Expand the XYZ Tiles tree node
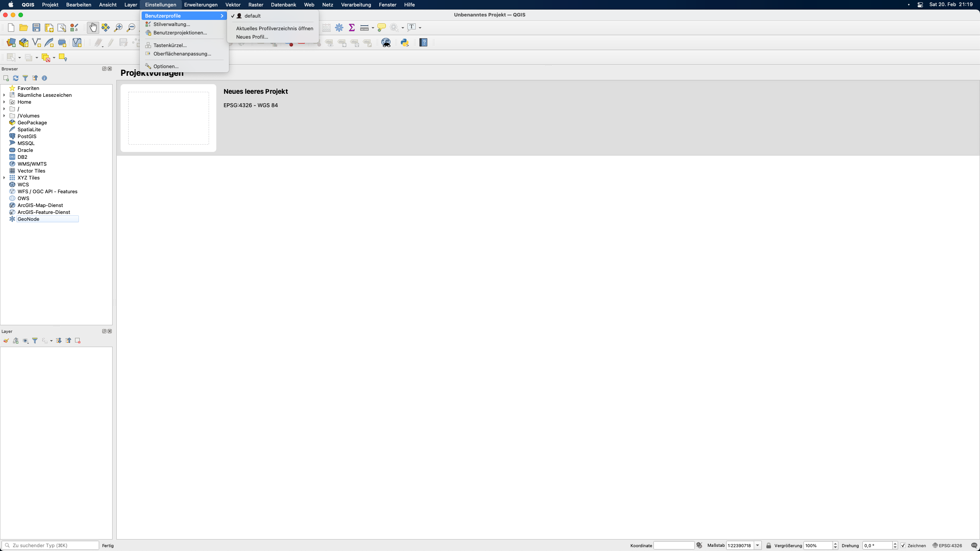This screenshot has height=551, width=980. [x=4, y=178]
